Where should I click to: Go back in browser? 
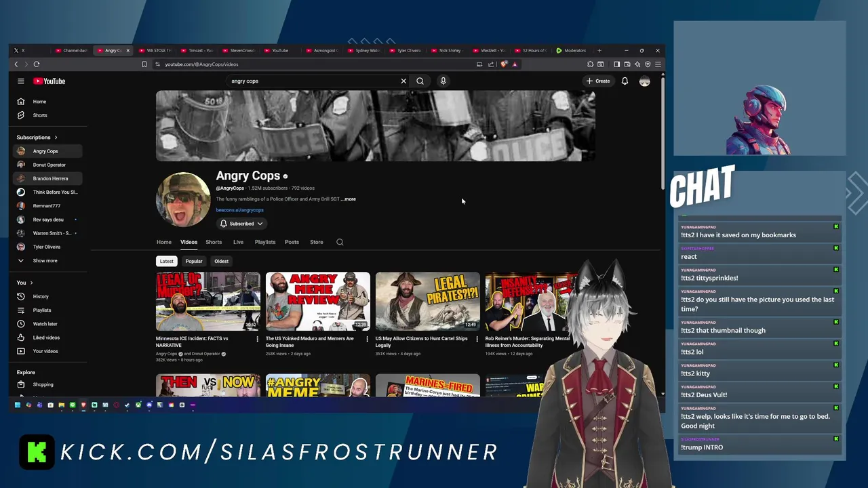16,64
